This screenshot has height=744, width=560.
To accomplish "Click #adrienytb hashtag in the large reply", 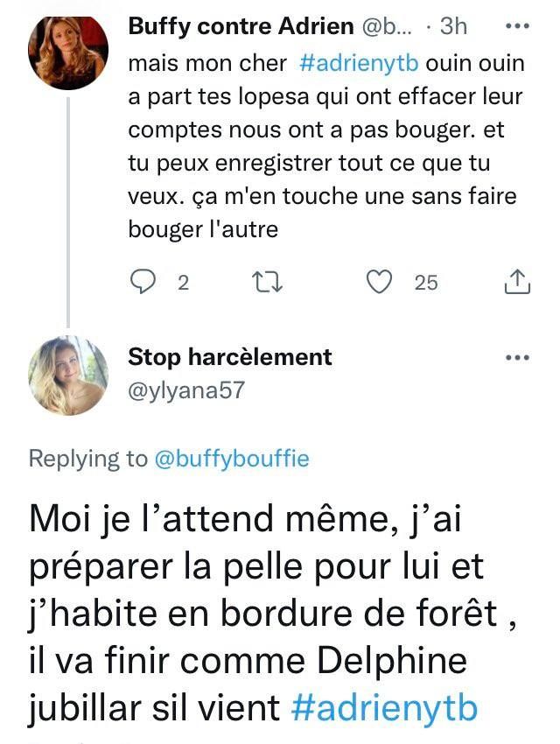I will 384,706.
